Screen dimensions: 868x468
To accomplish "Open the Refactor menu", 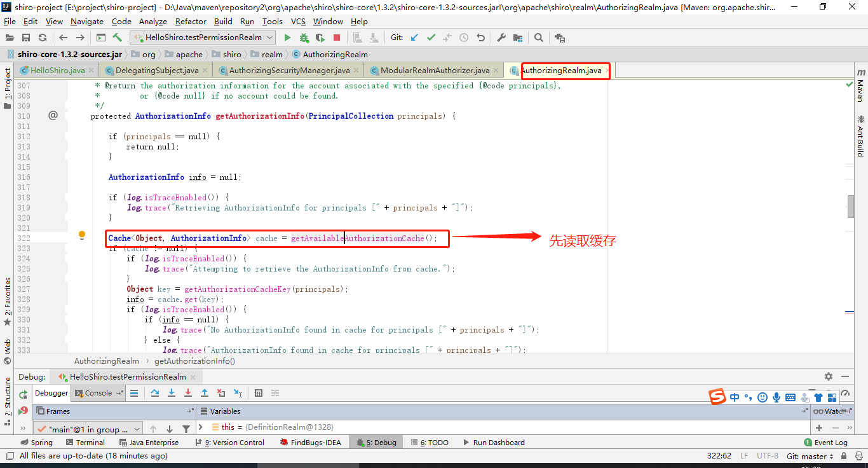I will click(x=191, y=21).
